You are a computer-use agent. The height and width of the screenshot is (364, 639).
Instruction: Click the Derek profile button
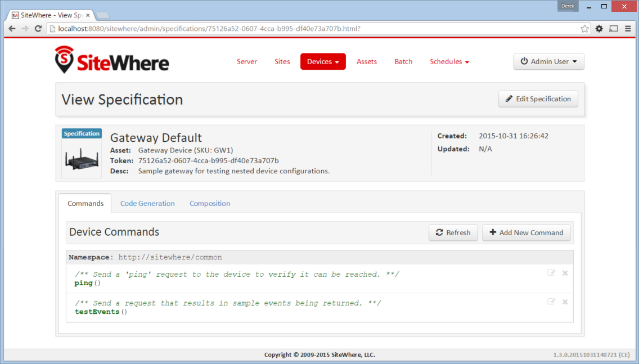click(x=568, y=6)
